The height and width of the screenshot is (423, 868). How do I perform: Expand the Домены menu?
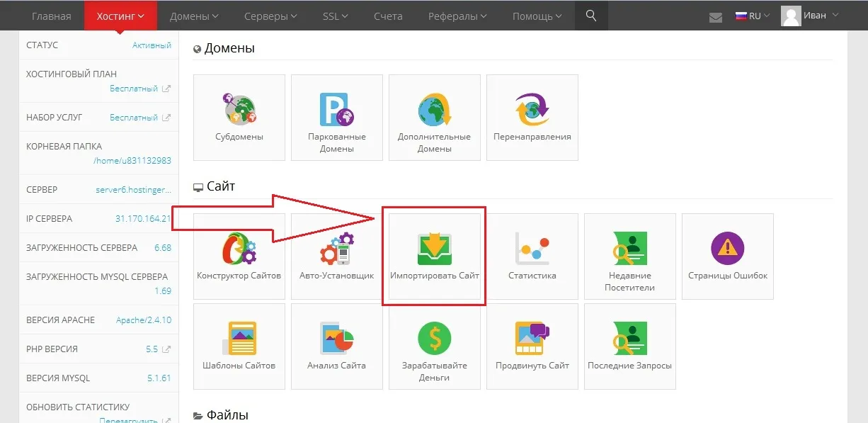coord(194,16)
